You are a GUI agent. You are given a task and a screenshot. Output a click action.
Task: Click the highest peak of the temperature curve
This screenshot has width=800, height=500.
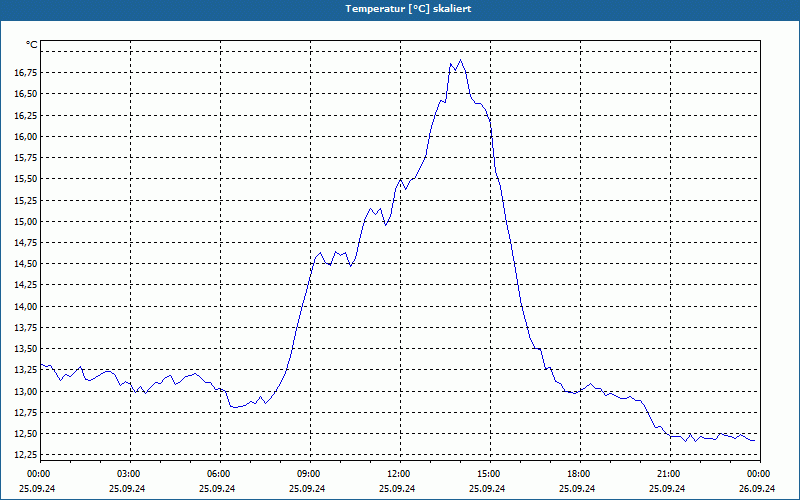point(461,60)
